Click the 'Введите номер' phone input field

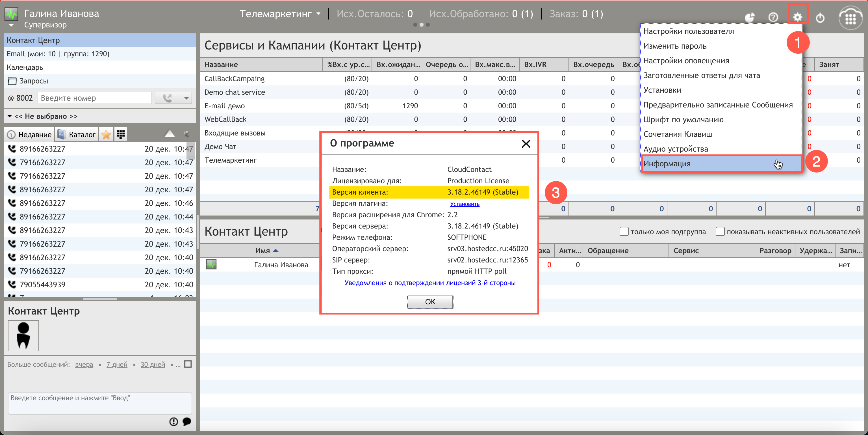coord(95,98)
